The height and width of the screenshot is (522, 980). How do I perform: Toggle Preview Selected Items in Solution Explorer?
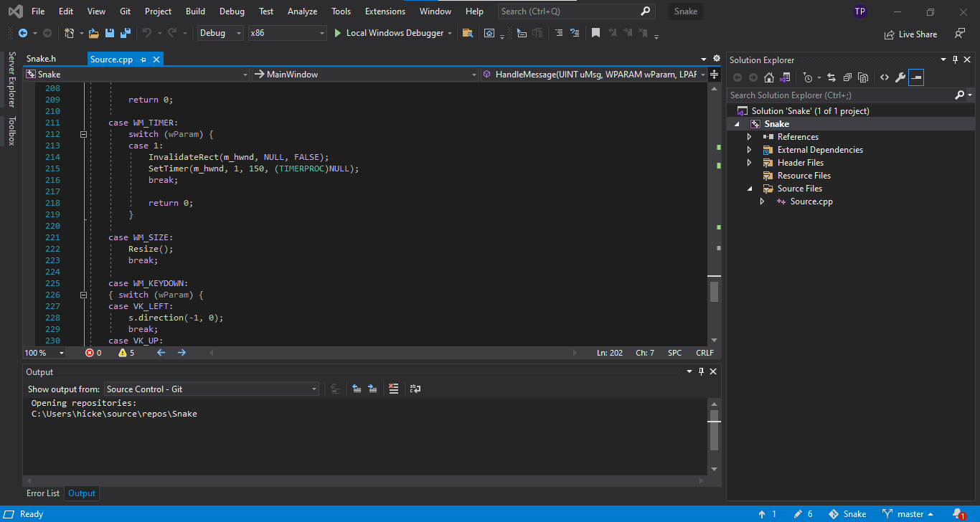pos(916,77)
